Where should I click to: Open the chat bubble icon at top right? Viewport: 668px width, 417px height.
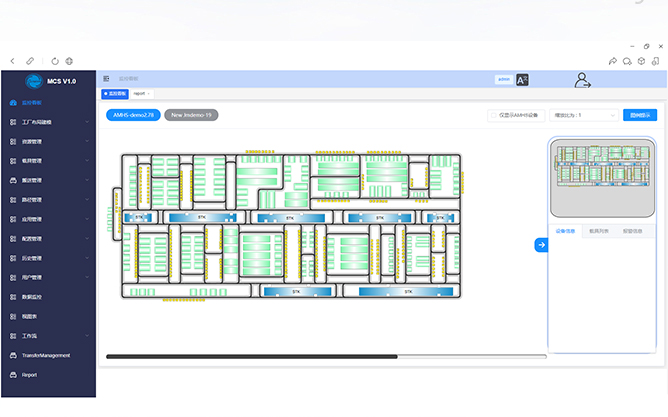point(627,61)
